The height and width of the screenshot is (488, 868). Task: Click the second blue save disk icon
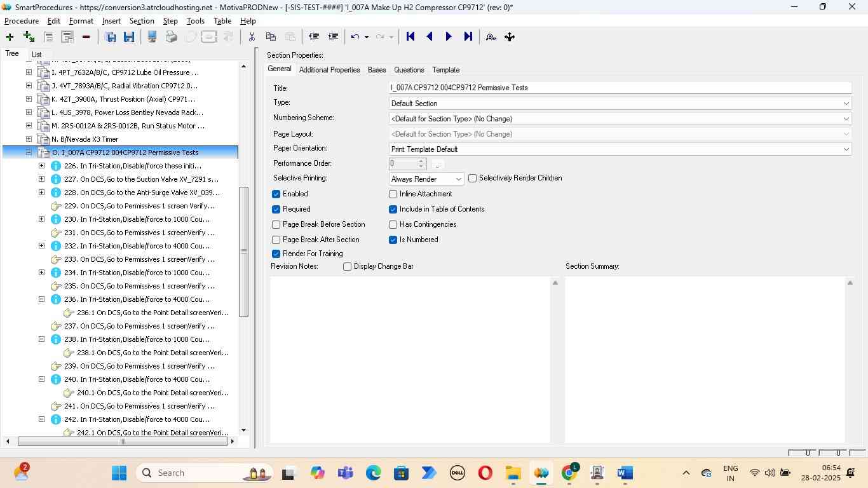pyautogui.click(x=129, y=37)
